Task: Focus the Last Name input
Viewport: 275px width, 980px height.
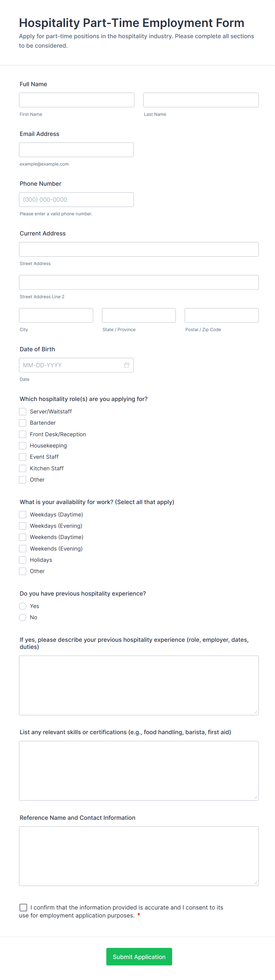Action: [x=201, y=100]
